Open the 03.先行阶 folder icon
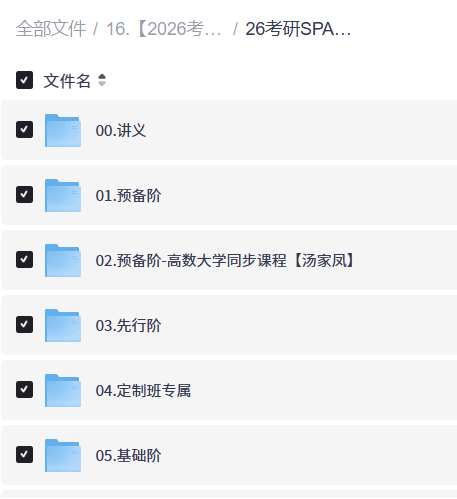This screenshot has width=457, height=499. click(x=63, y=325)
